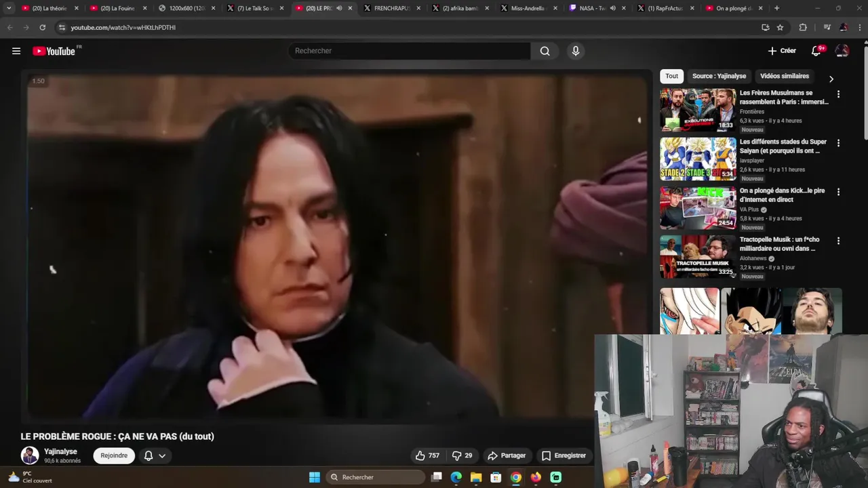Click the search magnifier button

click(545, 51)
